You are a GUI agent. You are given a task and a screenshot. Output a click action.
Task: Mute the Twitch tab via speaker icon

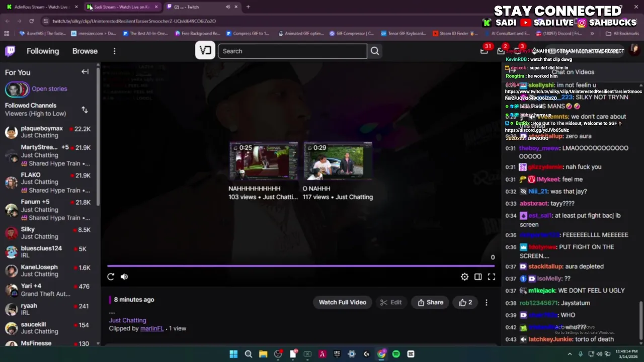point(228,7)
